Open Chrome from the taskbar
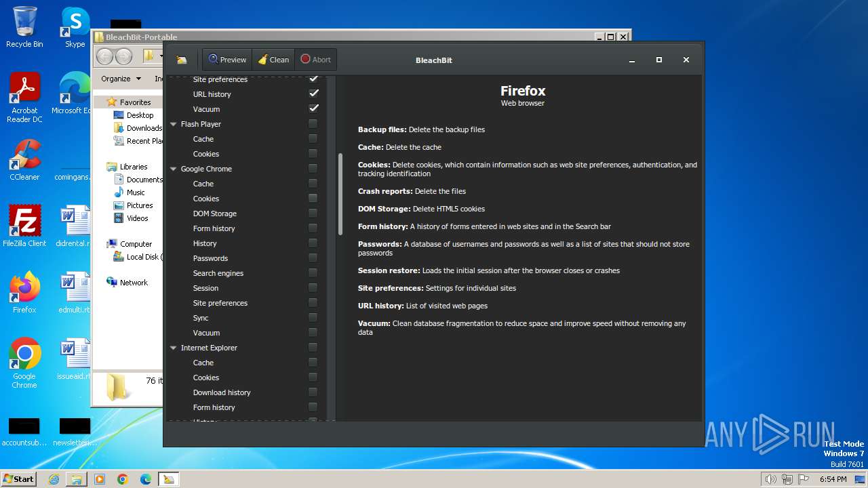The width and height of the screenshot is (868, 488). click(x=123, y=479)
